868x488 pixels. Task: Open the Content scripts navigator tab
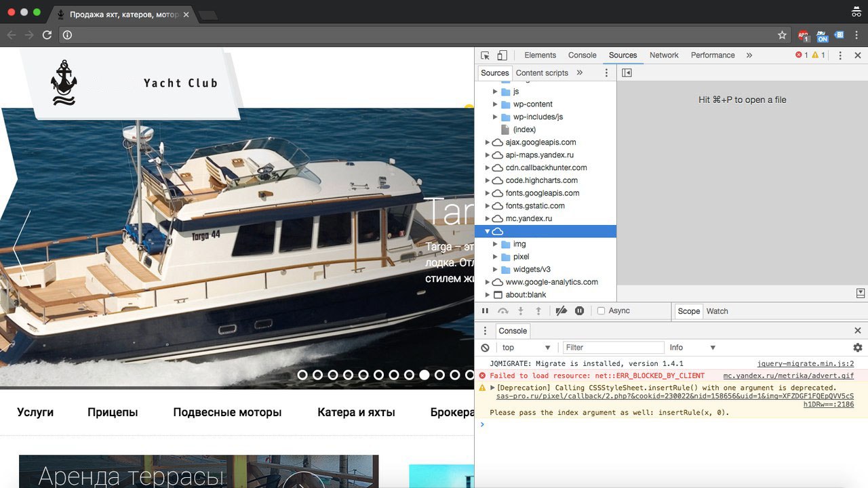[x=542, y=73]
